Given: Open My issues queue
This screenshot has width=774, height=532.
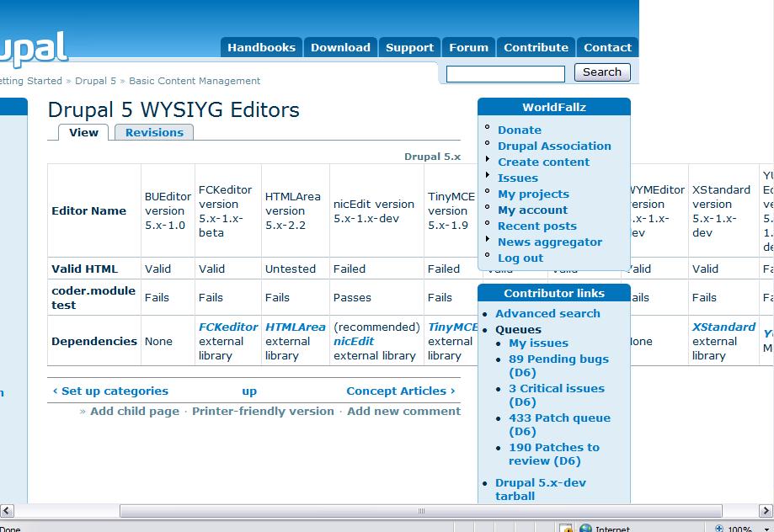Looking at the screenshot, I should click(538, 343).
